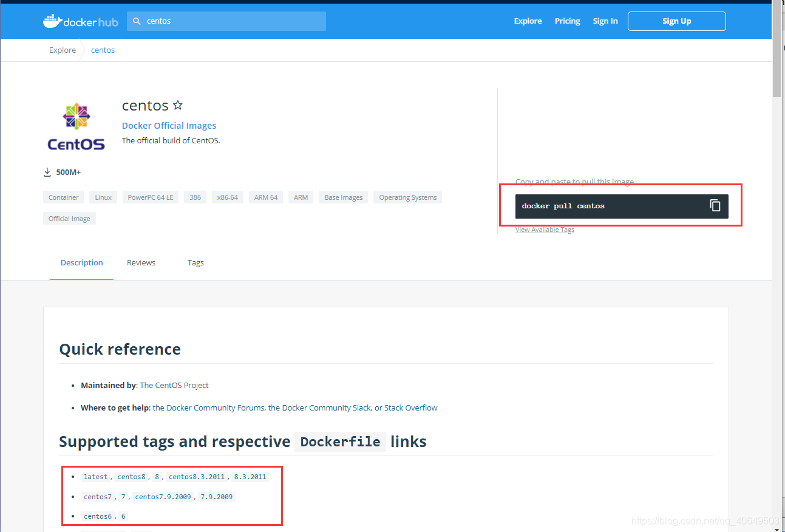Click the latest tag link
This screenshot has width=785, height=532.
pos(96,477)
